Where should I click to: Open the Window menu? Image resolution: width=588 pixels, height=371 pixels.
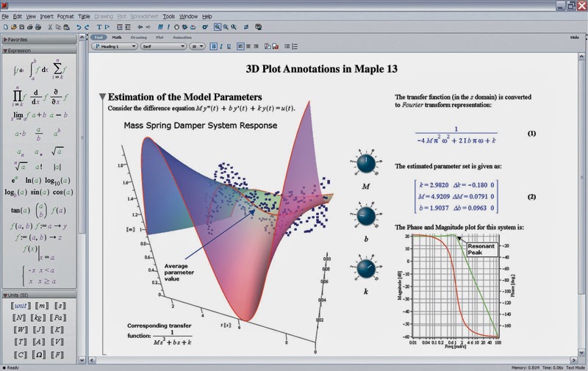[188, 16]
